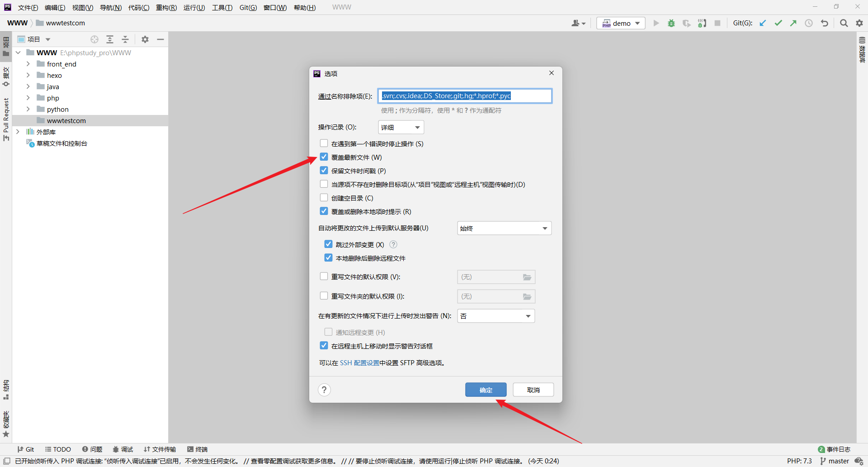868x467 pixels.
Task: Run the demo configuration
Action: (656, 23)
